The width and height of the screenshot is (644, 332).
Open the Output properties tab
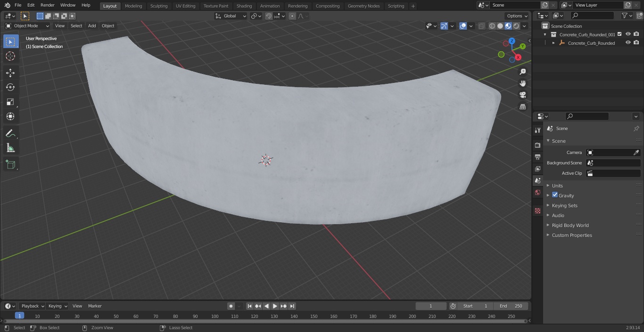click(537, 157)
